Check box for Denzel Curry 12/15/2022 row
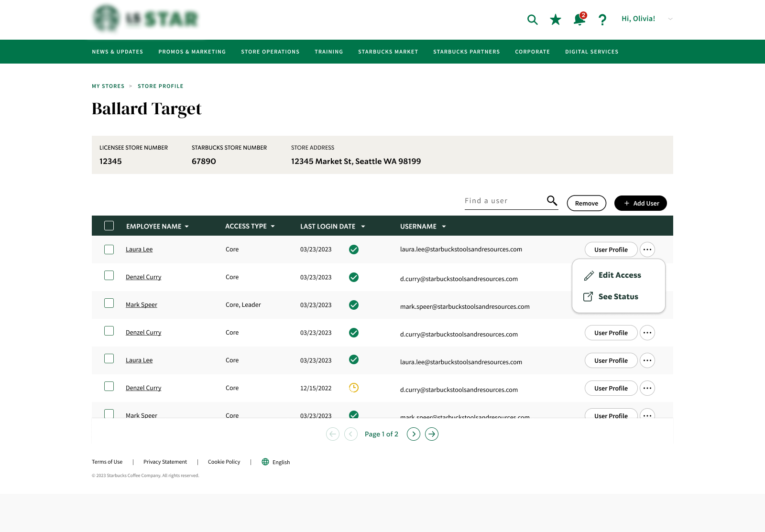Image resolution: width=765 pixels, height=532 pixels. coord(109,386)
